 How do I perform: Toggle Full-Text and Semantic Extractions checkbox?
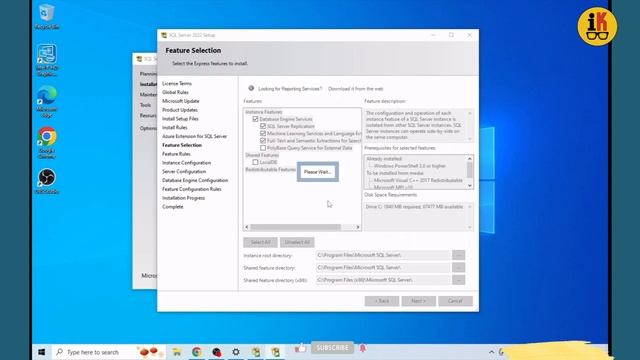coord(263,140)
